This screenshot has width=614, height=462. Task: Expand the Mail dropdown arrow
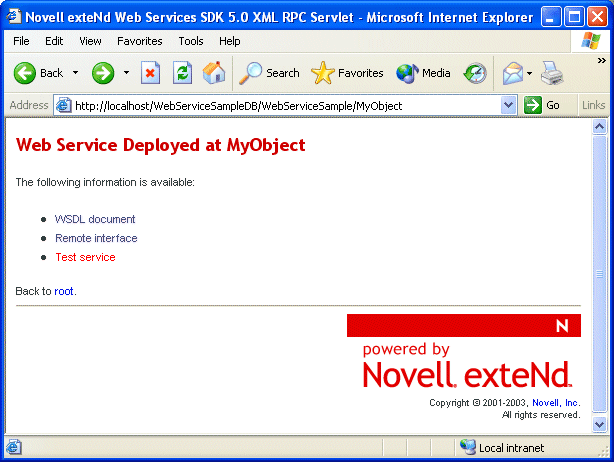click(529, 73)
